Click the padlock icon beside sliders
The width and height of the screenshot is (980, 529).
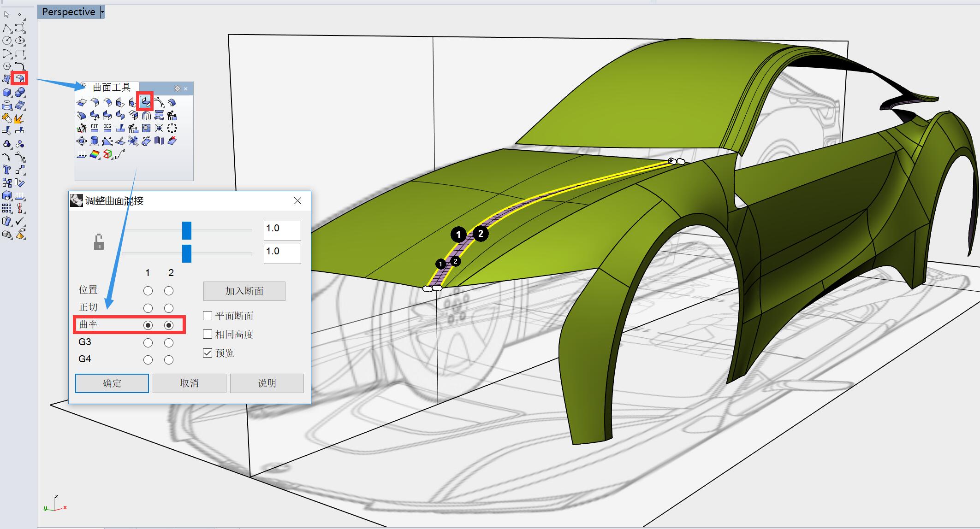tap(99, 242)
